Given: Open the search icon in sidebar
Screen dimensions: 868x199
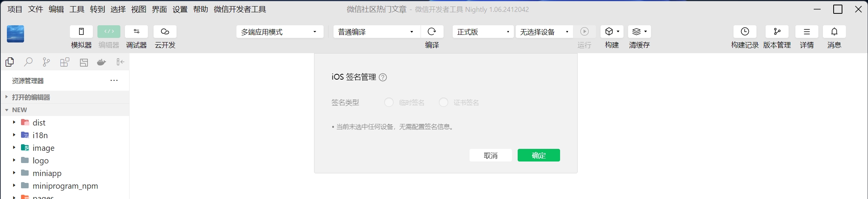Looking at the screenshot, I should (28, 62).
